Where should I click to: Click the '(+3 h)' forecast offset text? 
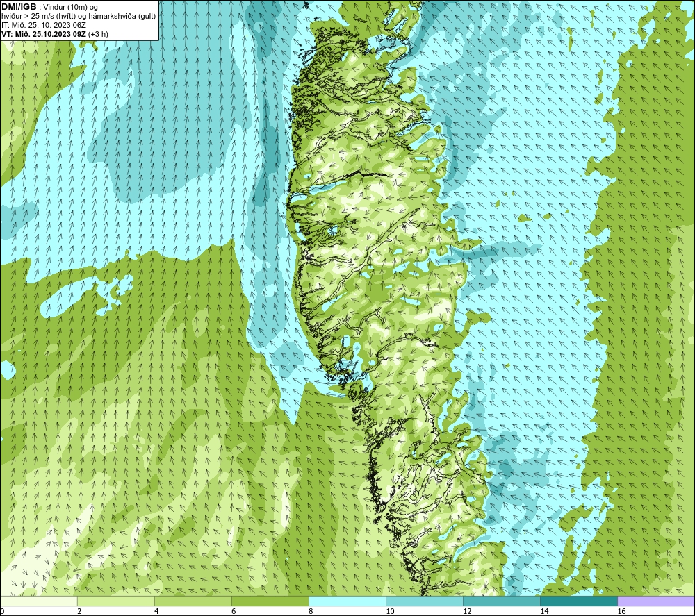tap(99, 34)
